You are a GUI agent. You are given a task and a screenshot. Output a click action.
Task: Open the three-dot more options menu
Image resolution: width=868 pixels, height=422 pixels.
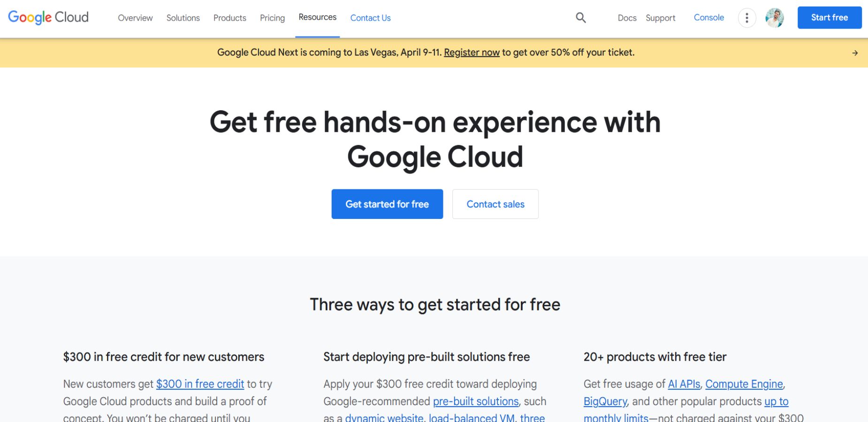coord(747,17)
